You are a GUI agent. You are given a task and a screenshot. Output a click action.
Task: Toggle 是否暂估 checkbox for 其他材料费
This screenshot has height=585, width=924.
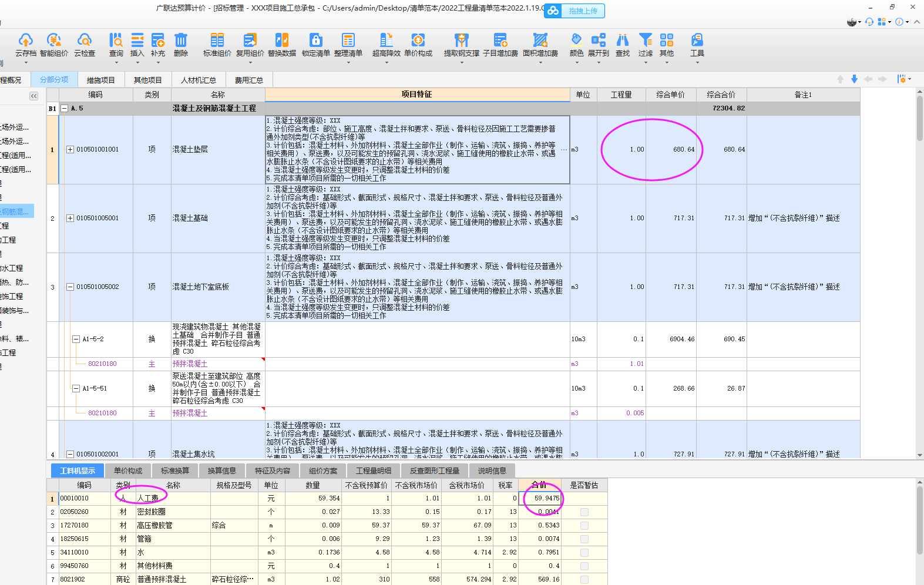[x=584, y=566]
